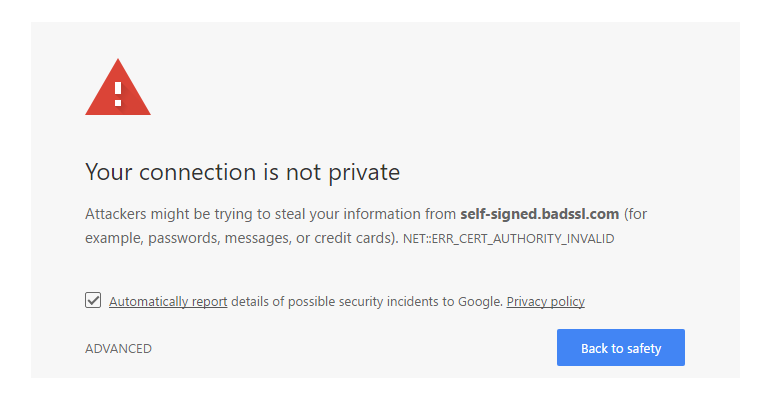Click the passwords, messages, or credit cards text
Screen dimensions: 772x411
(x=272, y=238)
